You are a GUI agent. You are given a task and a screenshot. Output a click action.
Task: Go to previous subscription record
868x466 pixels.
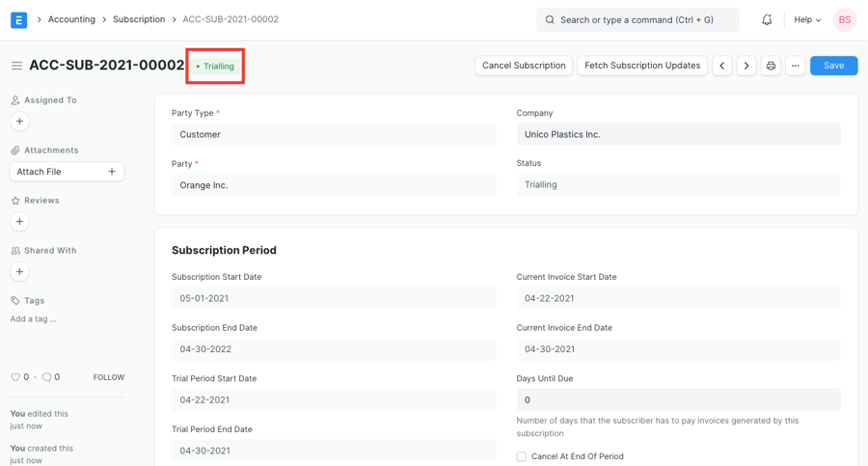pos(722,66)
